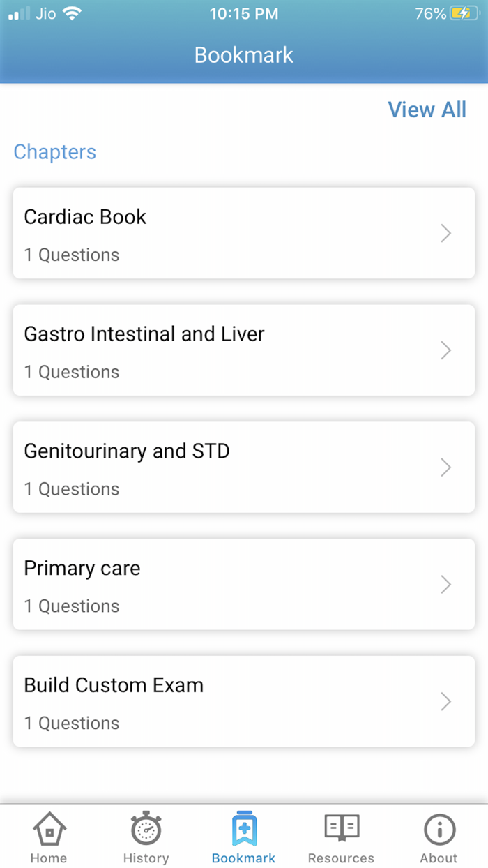The height and width of the screenshot is (868, 488).
Task: Open the View All link
Action: (x=427, y=110)
